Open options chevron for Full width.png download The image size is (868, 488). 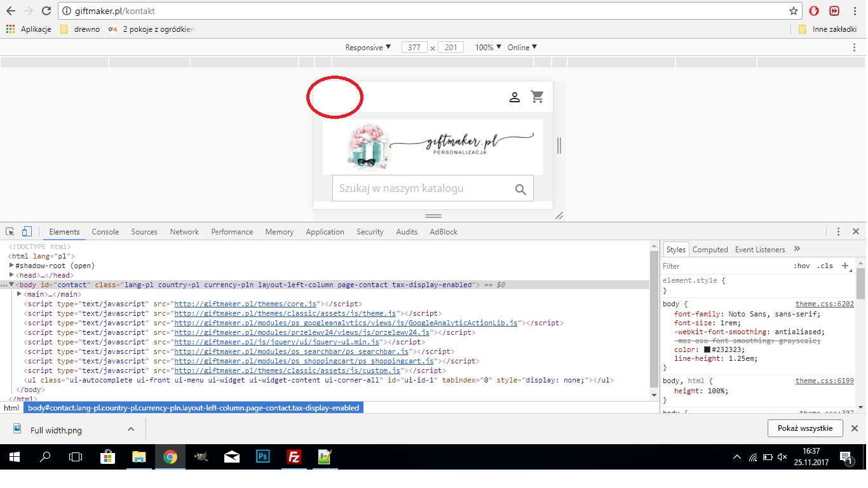131,429
